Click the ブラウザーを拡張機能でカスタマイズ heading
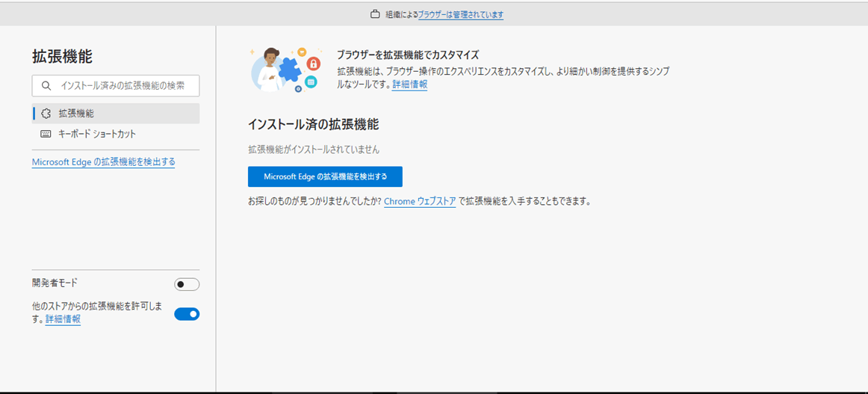The width and height of the screenshot is (868, 394). (407, 55)
